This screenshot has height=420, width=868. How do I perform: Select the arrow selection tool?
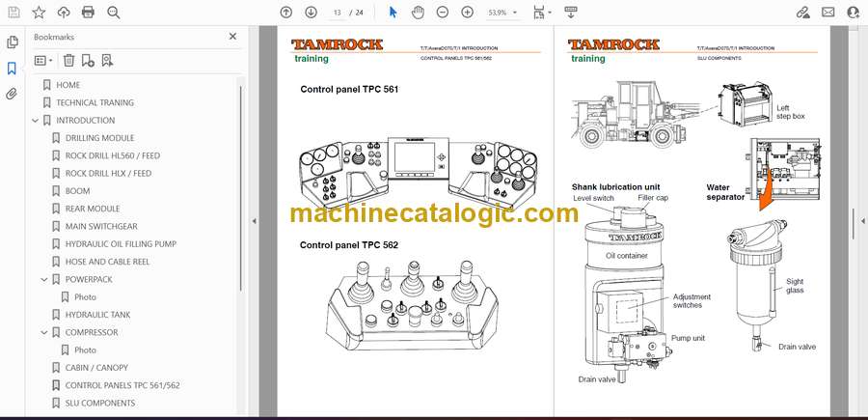[393, 13]
